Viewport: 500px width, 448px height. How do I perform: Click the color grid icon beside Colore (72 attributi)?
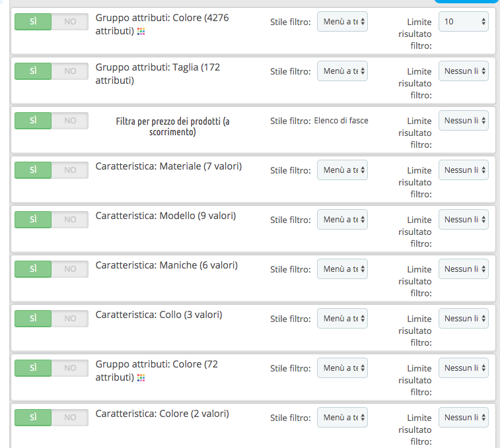(x=141, y=377)
